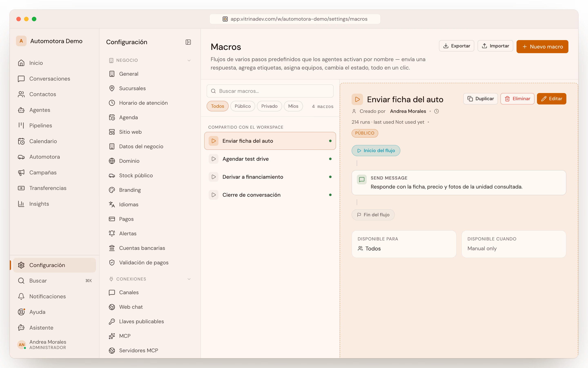588x368 pixels.
Task: Open the Horario de atención clock icon
Action: (x=112, y=103)
